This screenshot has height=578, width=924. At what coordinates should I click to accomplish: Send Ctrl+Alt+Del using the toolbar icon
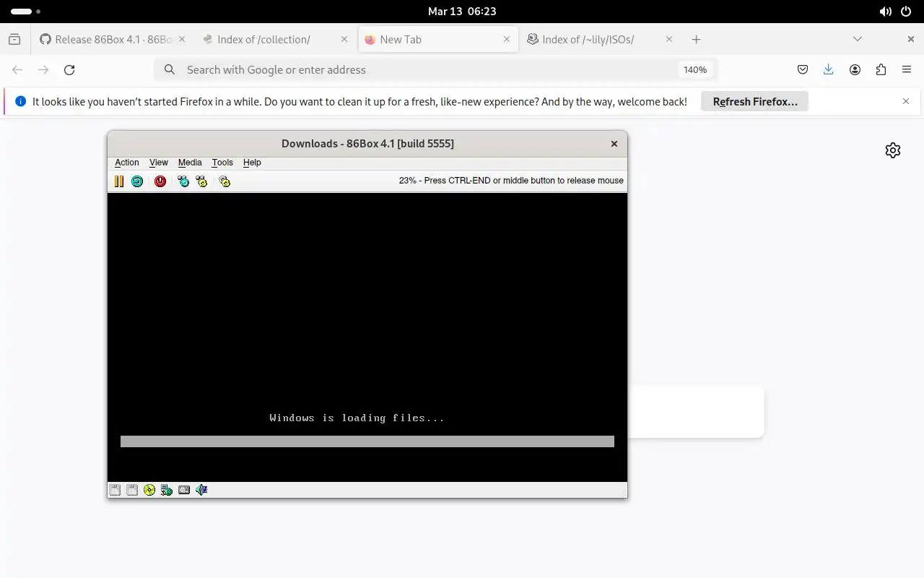point(183,181)
